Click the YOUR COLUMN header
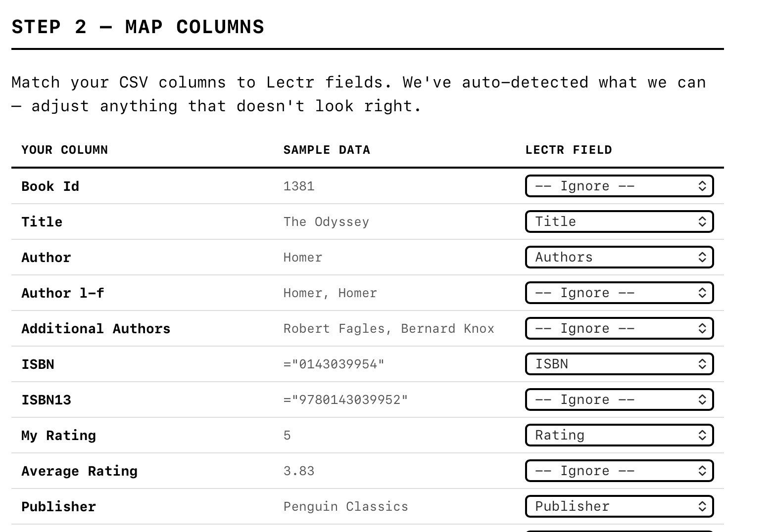772x532 pixels. [x=64, y=149]
